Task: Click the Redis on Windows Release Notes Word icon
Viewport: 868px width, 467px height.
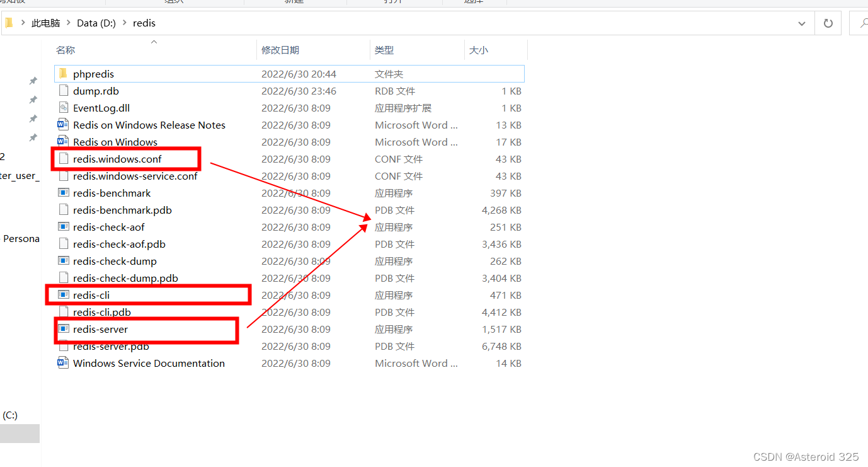Action: point(63,125)
